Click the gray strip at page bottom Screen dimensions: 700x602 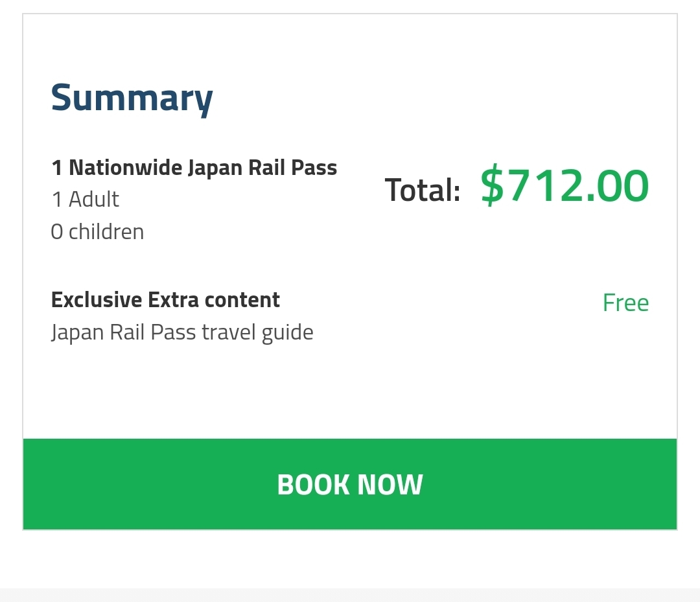click(x=350, y=595)
